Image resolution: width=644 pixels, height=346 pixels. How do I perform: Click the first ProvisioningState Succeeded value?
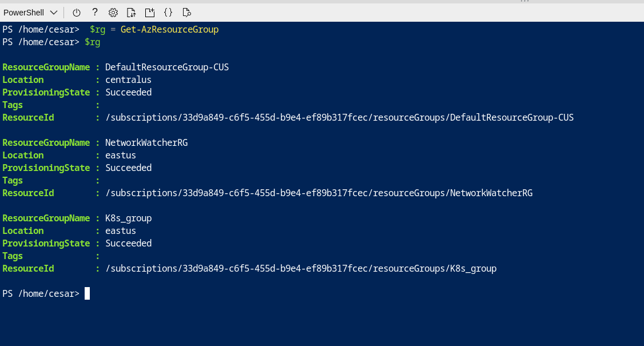(128, 92)
